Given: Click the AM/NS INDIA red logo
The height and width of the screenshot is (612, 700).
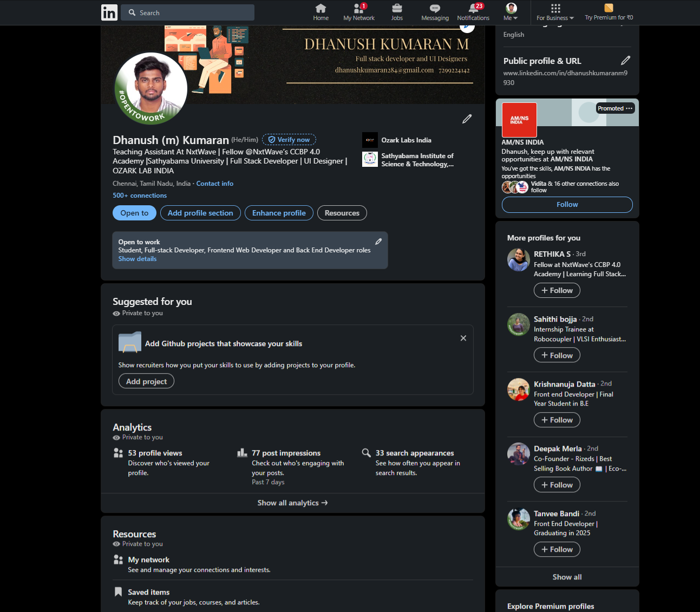Looking at the screenshot, I should 519,120.
